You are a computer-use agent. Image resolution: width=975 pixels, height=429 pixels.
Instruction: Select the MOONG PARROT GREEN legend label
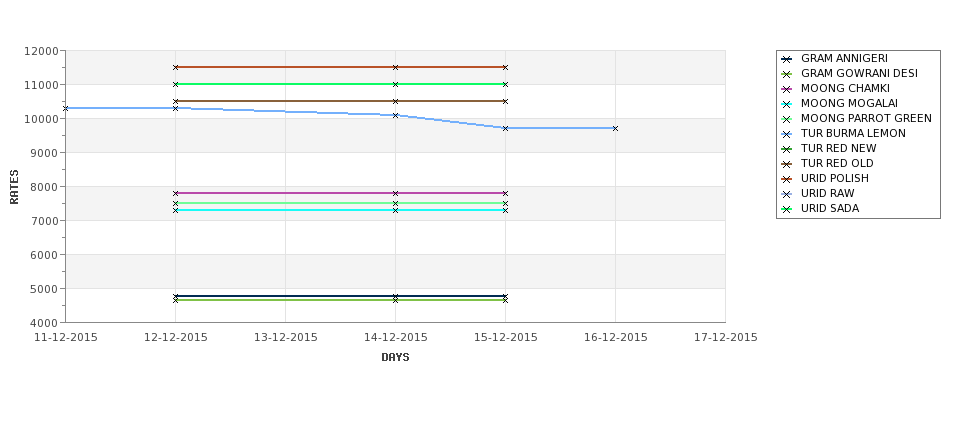[x=866, y=118]
